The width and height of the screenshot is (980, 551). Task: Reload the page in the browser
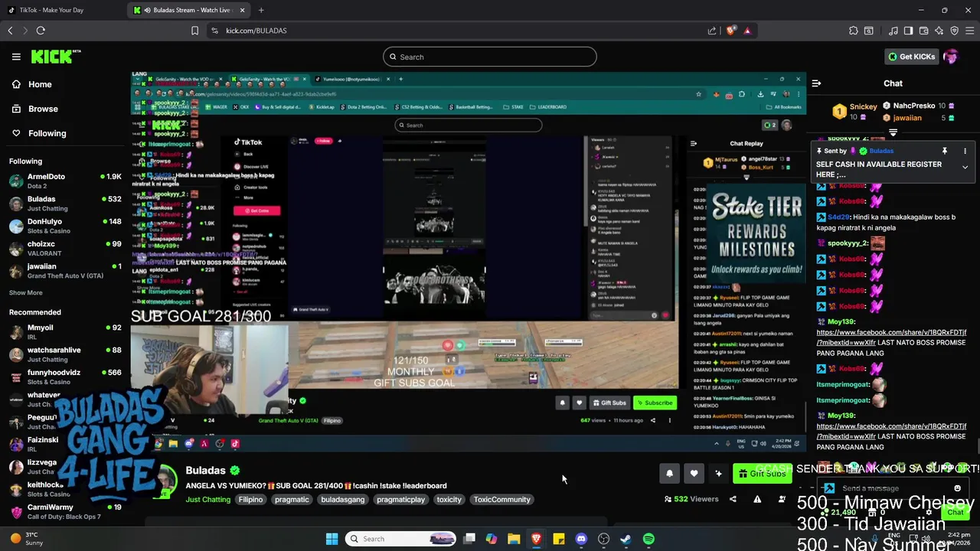41,31
